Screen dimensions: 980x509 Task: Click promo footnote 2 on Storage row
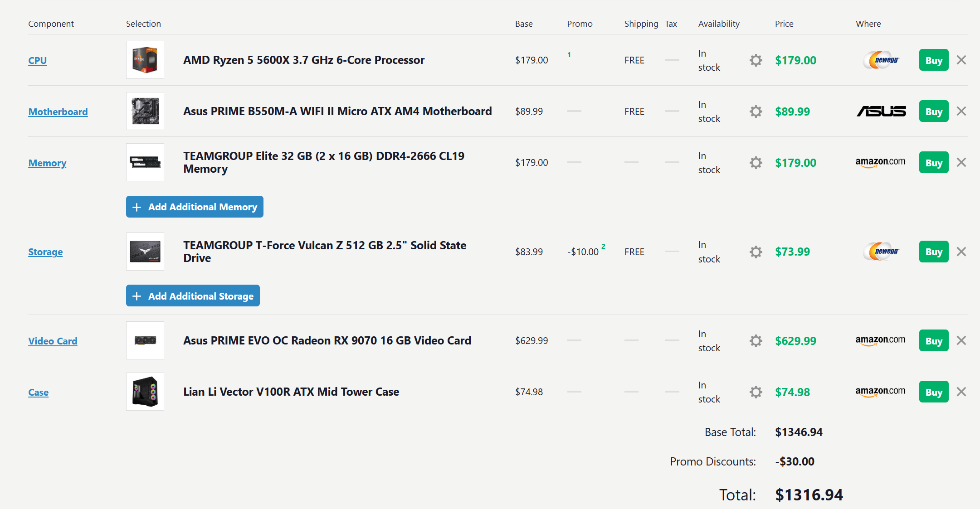[x=603, y=246]
